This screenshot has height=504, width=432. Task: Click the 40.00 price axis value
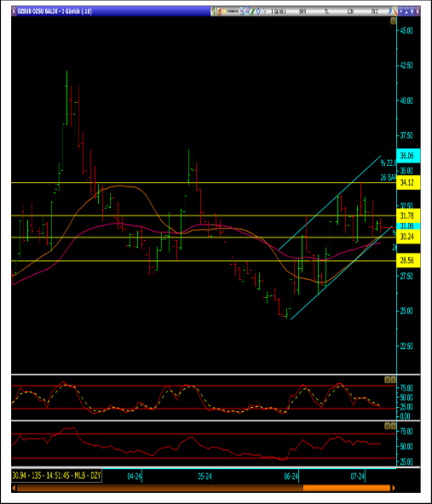[406, 100]
